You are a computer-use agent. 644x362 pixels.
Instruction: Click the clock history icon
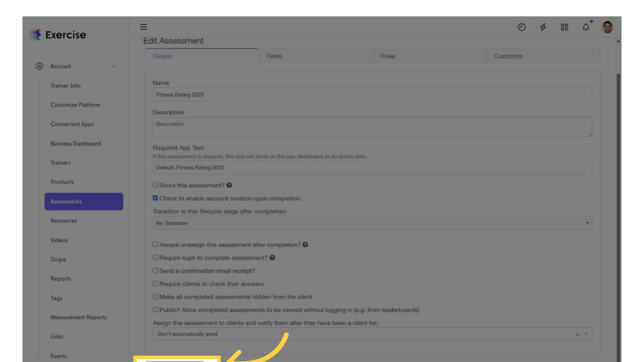point(522,27)
